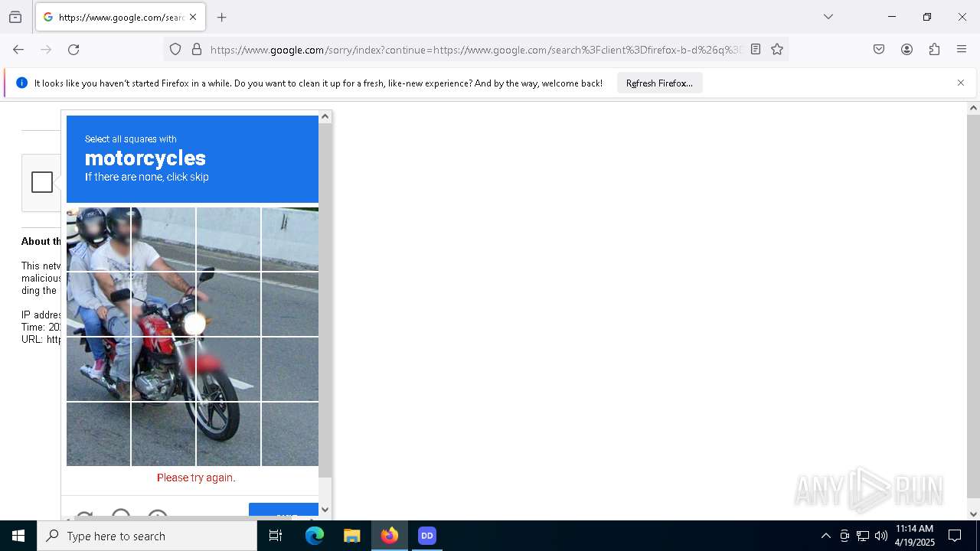
Task: Check the I'm not a robot checkbox
Action: click(42, 182)
